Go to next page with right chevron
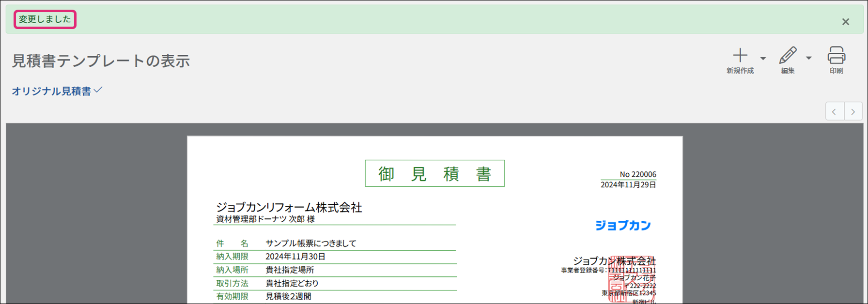Image resolution: width=868 pixels, height=304 pixels. pyautogui.click(x=853, y=112)
